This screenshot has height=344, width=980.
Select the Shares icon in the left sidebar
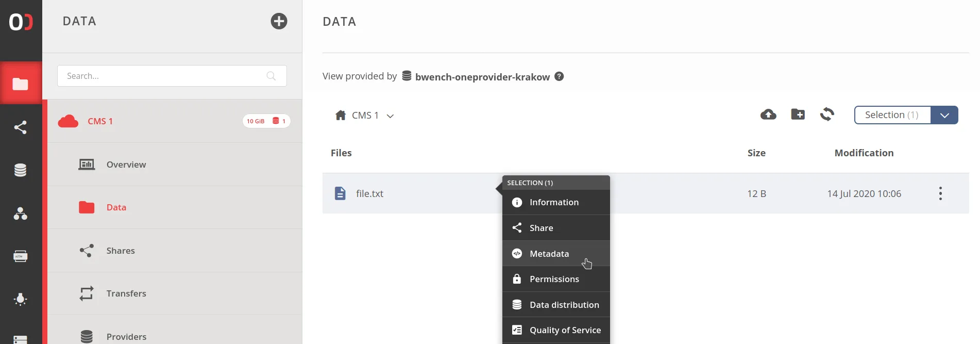click(x=21, y=127)
